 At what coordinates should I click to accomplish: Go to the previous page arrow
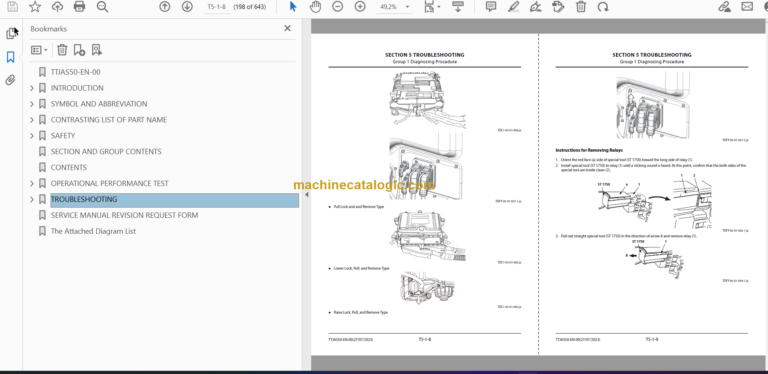(x=165, y=7)
